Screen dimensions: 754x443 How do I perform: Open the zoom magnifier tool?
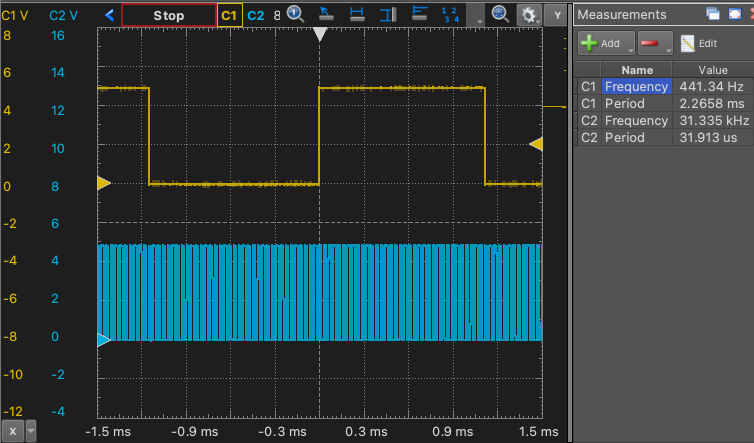[x=296, y=14]
